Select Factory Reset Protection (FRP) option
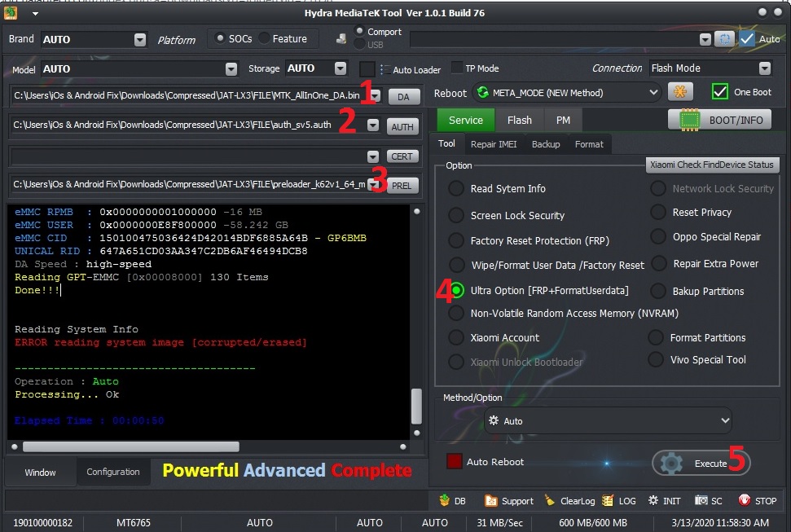This screenshot has height=532, width=791. pos(456,241)
